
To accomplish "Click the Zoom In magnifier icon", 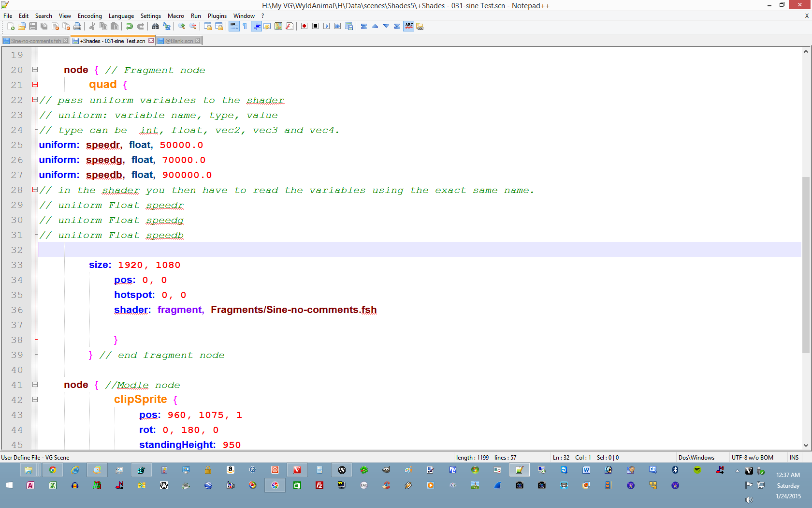I will tap(182, 26).
